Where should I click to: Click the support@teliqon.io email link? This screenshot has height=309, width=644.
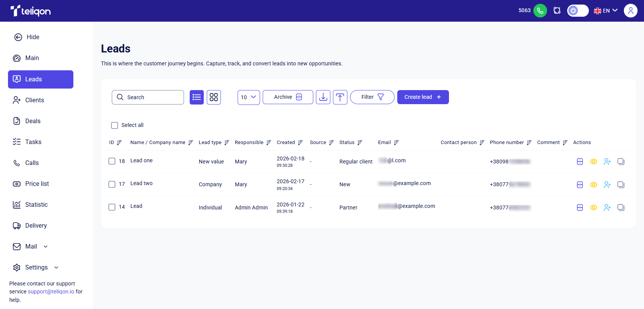pyautogui.click(x=51, y=292)
